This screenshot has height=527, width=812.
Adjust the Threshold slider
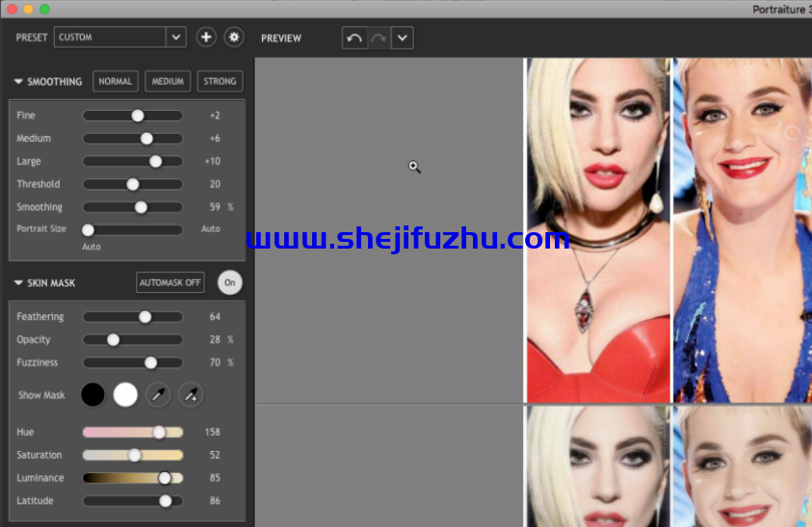133,184
